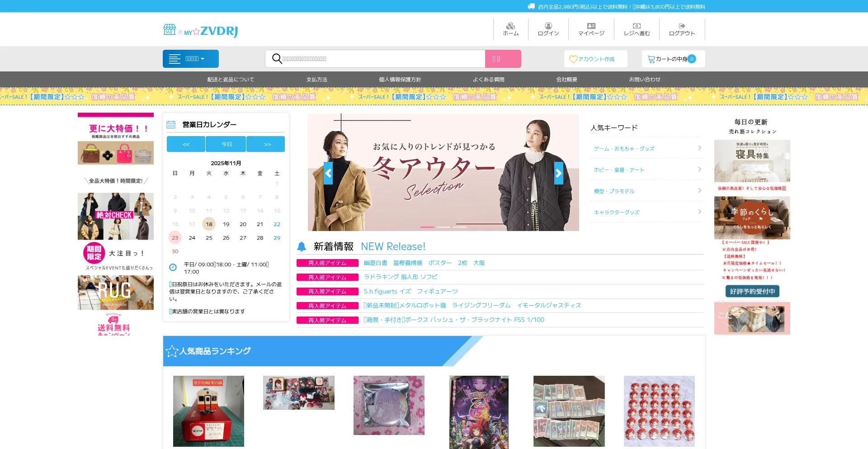Open the cart contents button
Screen dimensions: 868x449
(673, 59)
